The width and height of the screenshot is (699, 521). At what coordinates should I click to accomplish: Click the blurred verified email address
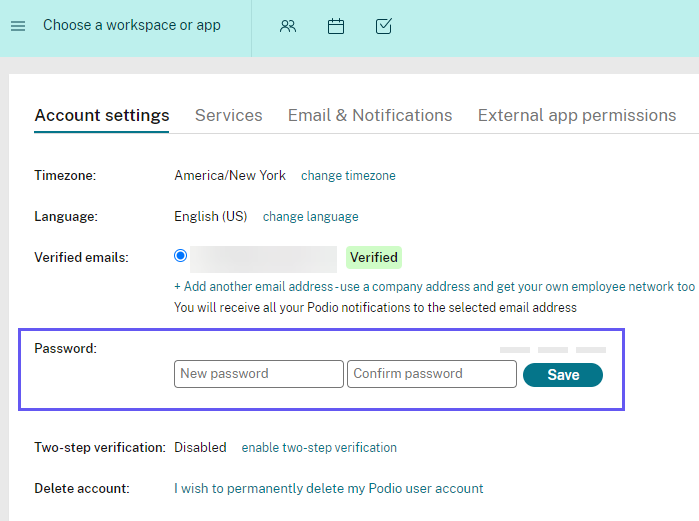(263, 259)
